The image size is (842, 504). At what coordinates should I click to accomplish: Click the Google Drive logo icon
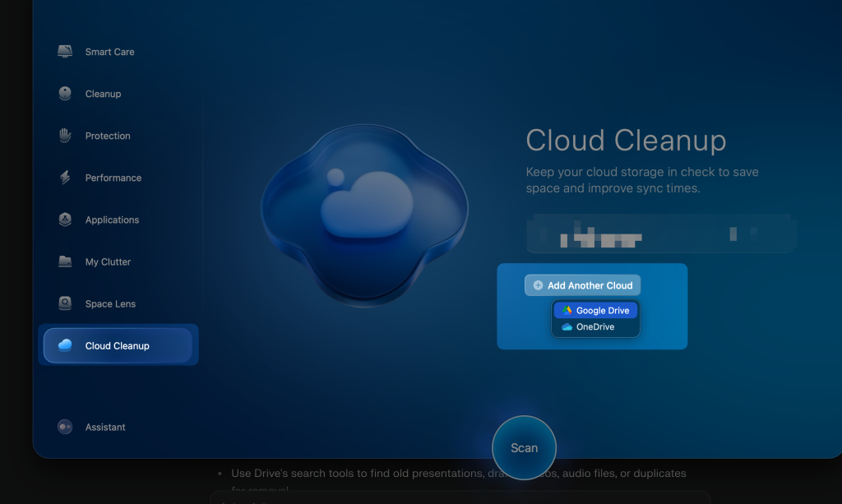click(567, 311)
